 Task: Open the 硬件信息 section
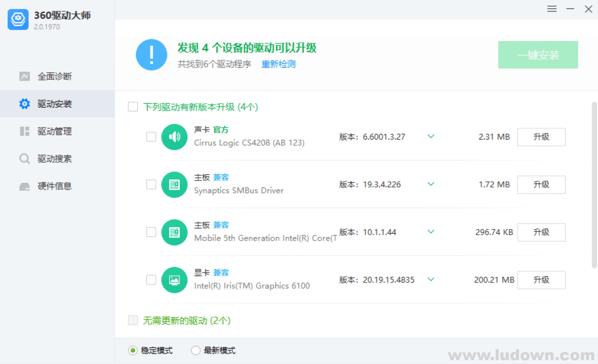57,186
